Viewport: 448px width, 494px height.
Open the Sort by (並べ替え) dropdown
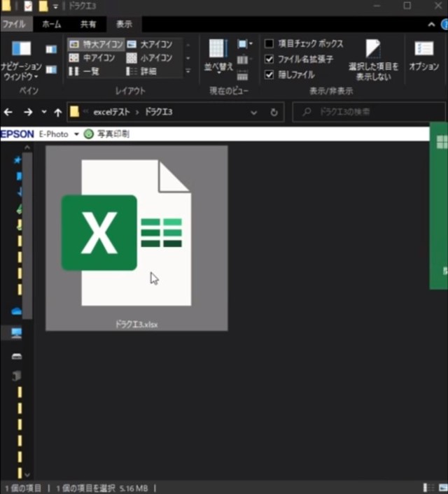point(218,56)
